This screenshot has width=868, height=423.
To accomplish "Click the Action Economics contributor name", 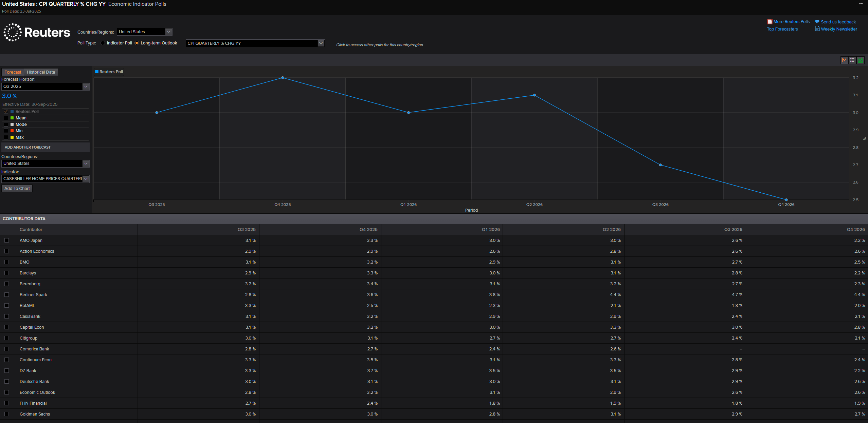I will click(37, 251).
